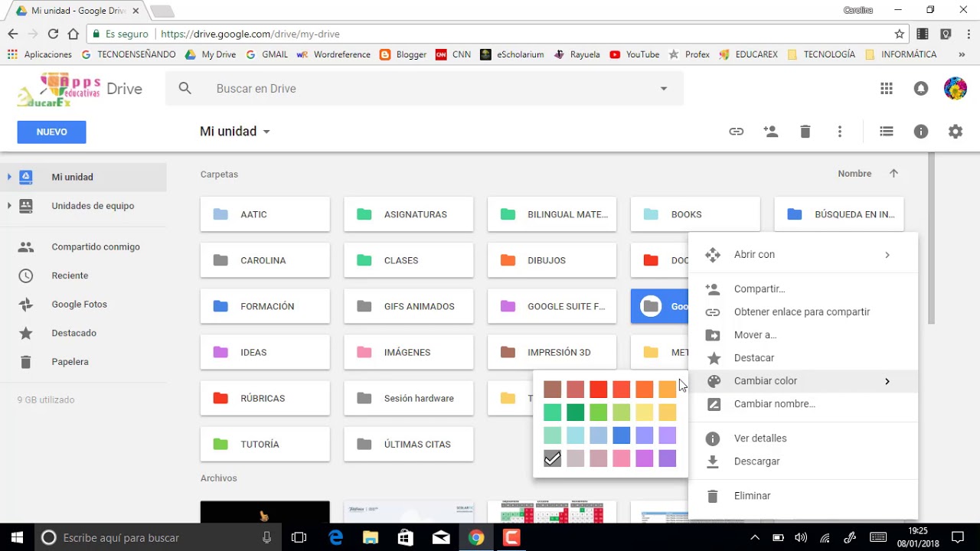Viewport: 980px width, 551px height.
Task: Show details info panel icon
Action: tap(921, 132)
